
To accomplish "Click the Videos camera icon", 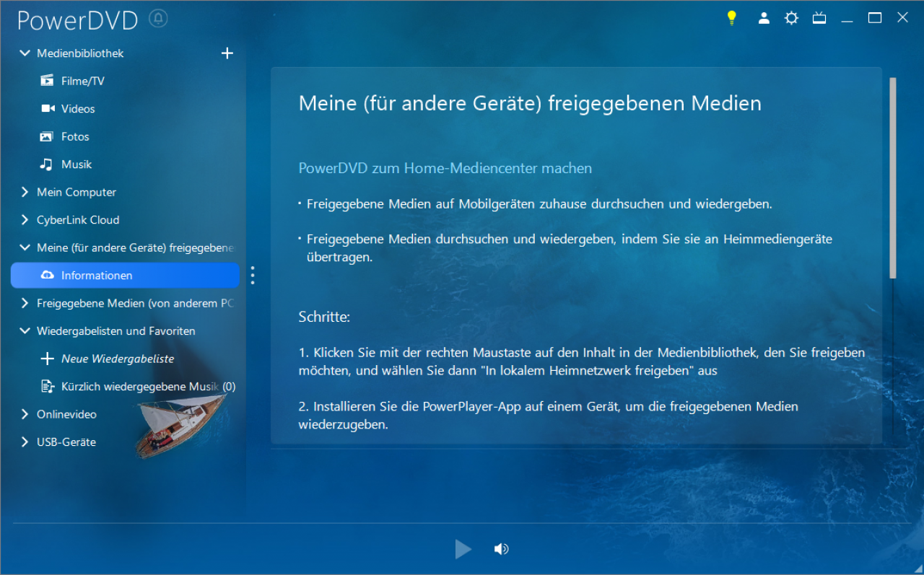I will coord(48,108).
